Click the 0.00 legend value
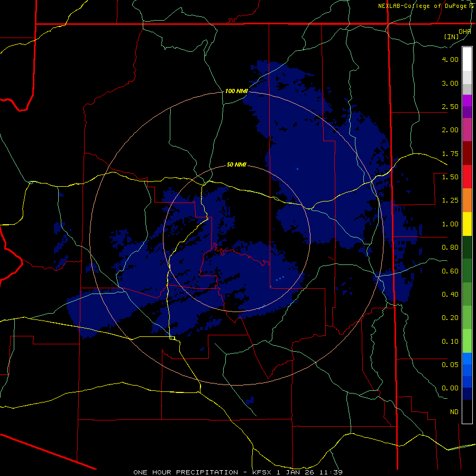Screen dimensions: 476x476 (x=450, y=388)
